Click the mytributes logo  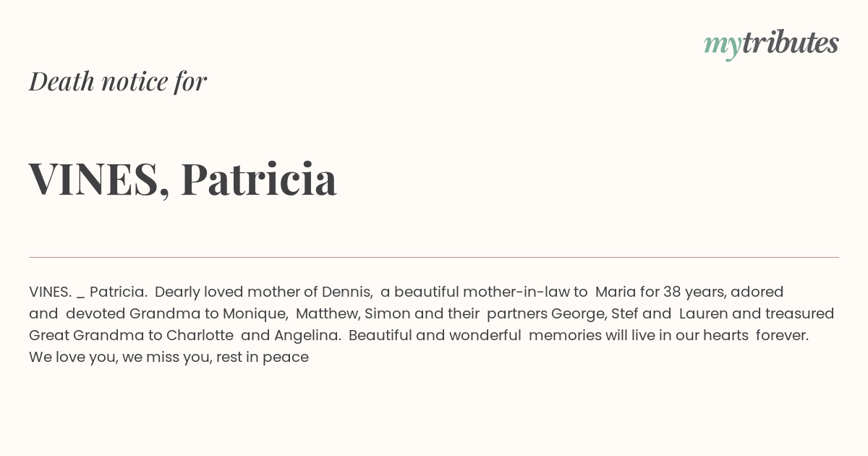click(x=771, y=44)
